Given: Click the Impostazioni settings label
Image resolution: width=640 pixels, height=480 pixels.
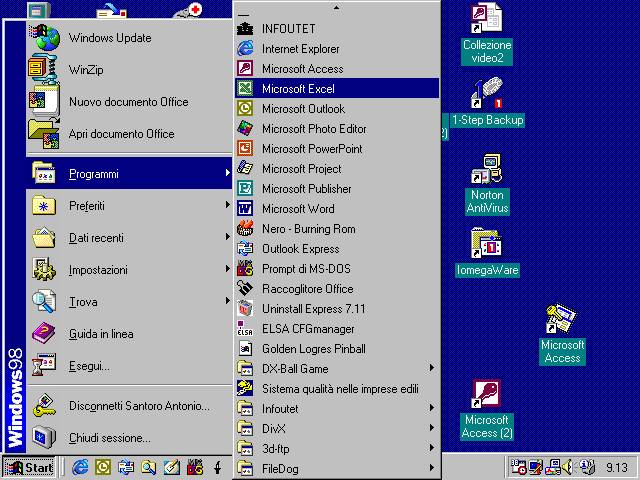Looking at the screenshot, I should tap(98, 270).
